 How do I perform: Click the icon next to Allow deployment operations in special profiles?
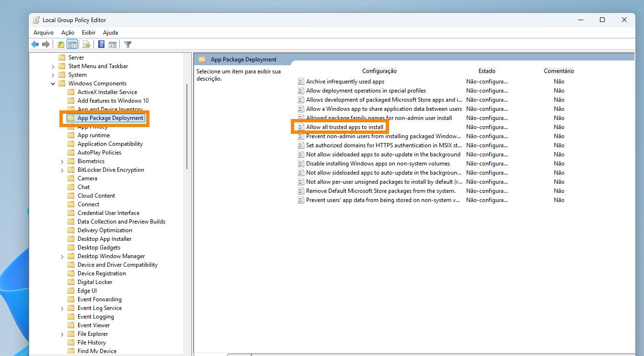tap(301, 91)
